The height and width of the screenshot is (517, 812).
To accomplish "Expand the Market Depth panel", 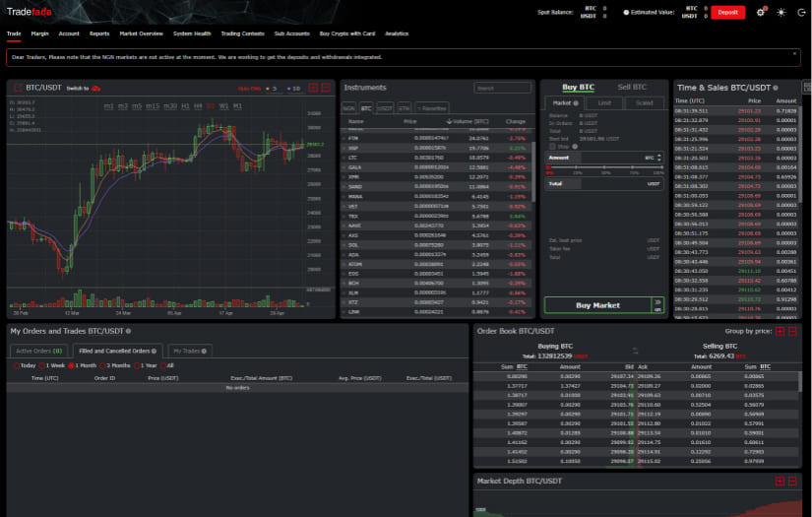I will click(780, 482).
